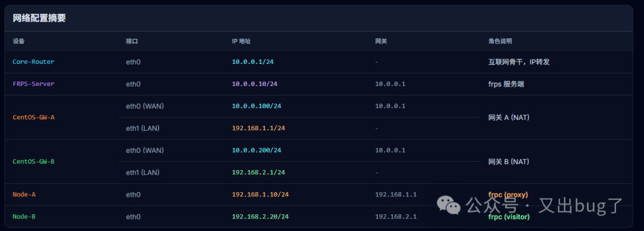Click eth1 (LAN) in the CentOS-GW-B row
The image size is (644, 231).
[143, 173]
